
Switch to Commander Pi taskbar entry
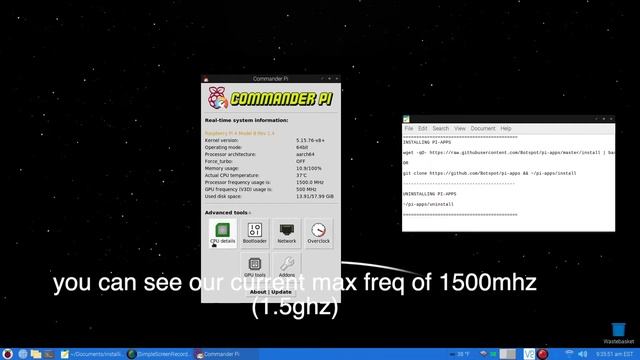point(225,354)
